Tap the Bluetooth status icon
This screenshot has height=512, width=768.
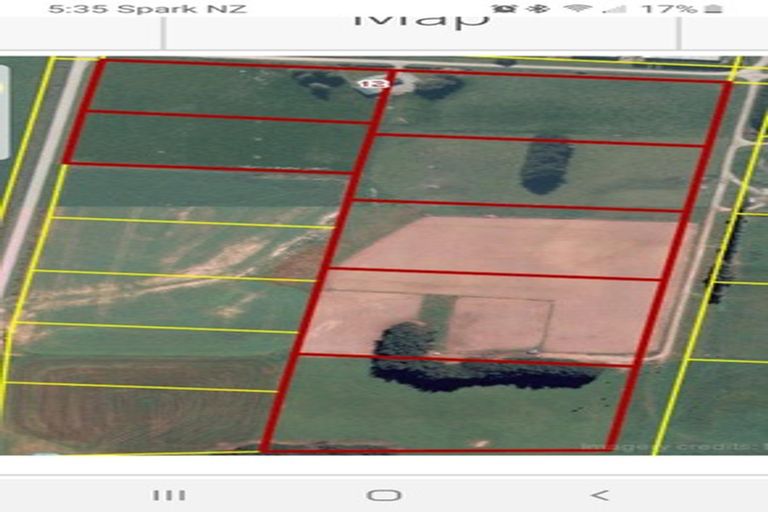pos(538,8)
